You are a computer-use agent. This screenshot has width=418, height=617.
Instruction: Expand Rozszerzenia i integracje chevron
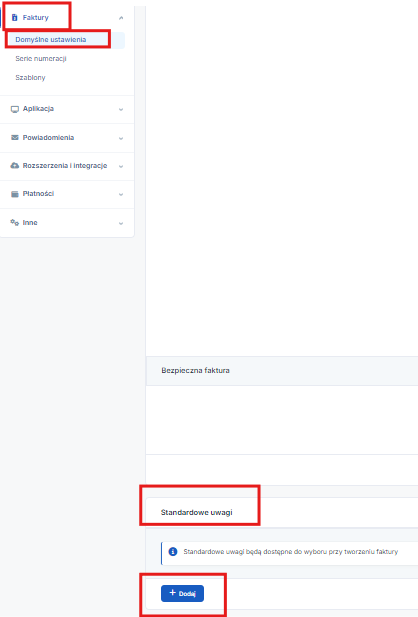click(x=121, y=166)
